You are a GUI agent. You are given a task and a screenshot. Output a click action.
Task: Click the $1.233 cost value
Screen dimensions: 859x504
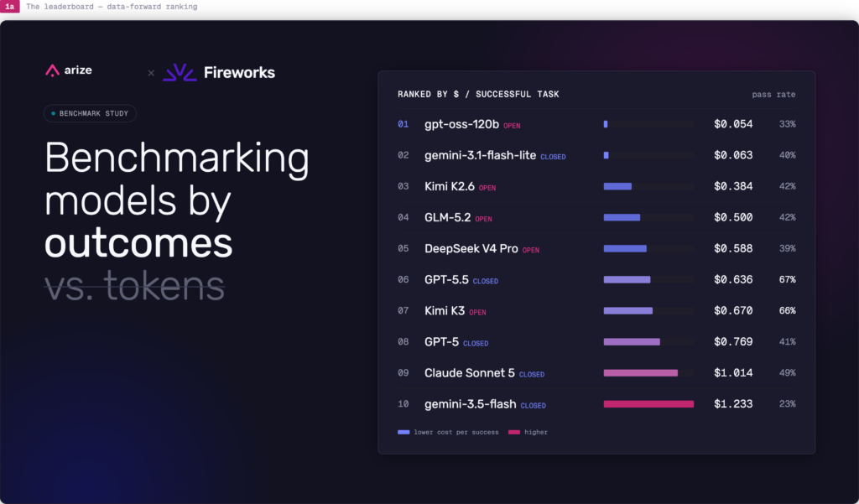coord(733,404)
